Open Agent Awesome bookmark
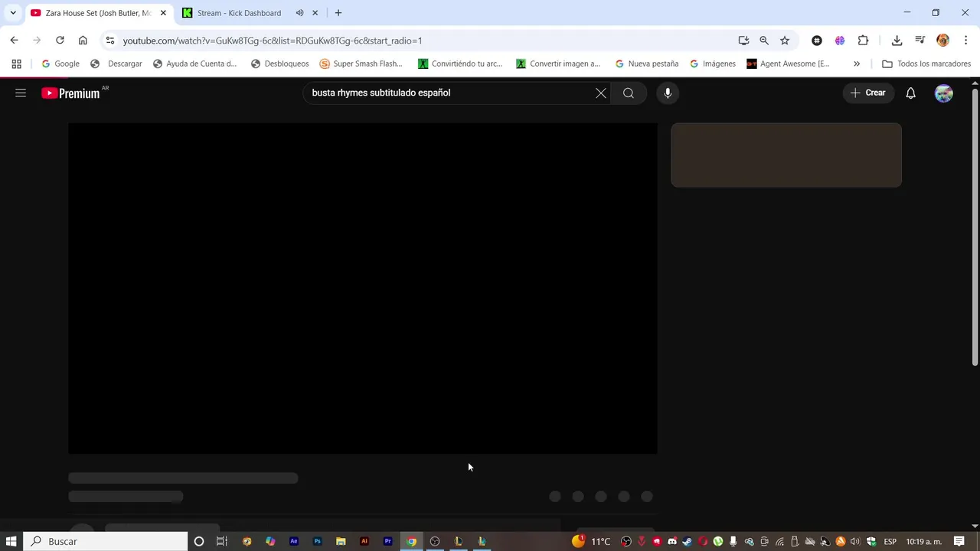This screenshot has height=551, width=980. click(x=789, y=64)
